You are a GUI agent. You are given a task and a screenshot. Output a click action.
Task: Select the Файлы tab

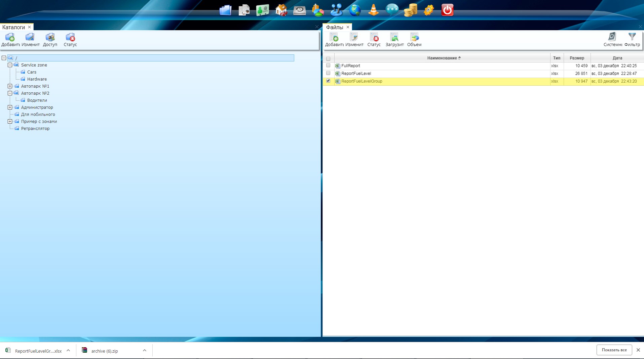(334, 27)
